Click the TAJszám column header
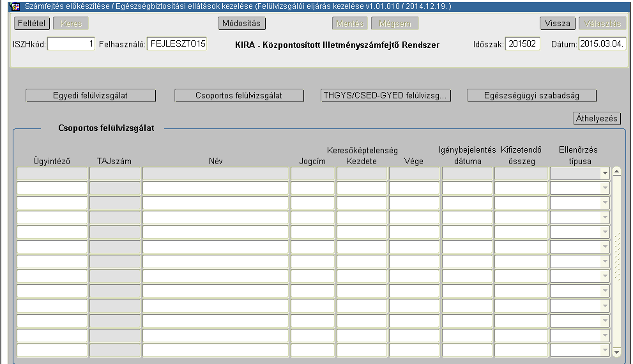Image resolution: width=633 pixels, height=364 pixels. pos(114,161)
